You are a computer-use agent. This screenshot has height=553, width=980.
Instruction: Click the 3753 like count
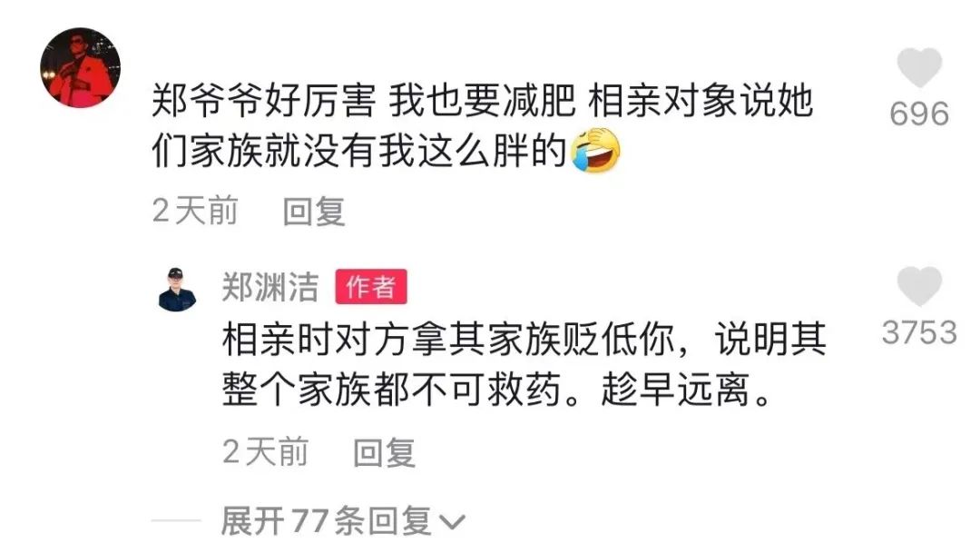point(919,332)
